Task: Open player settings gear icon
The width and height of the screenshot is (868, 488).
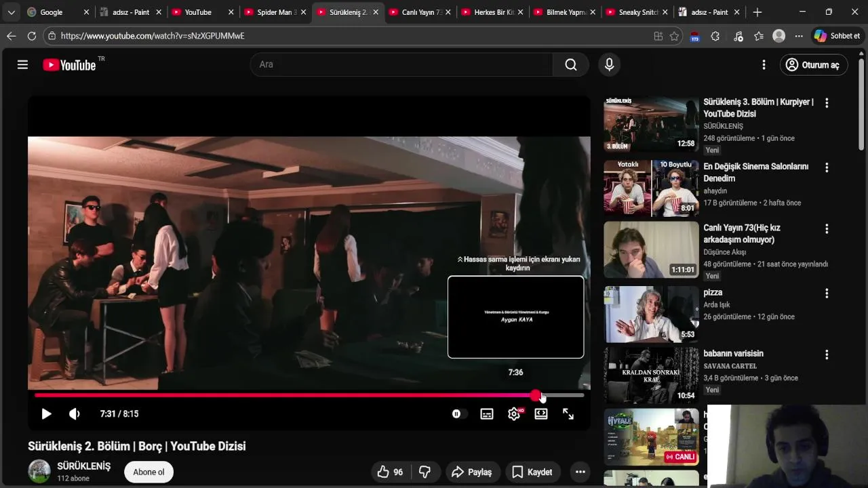Action: pyautogui.click(x=514, y=413)
